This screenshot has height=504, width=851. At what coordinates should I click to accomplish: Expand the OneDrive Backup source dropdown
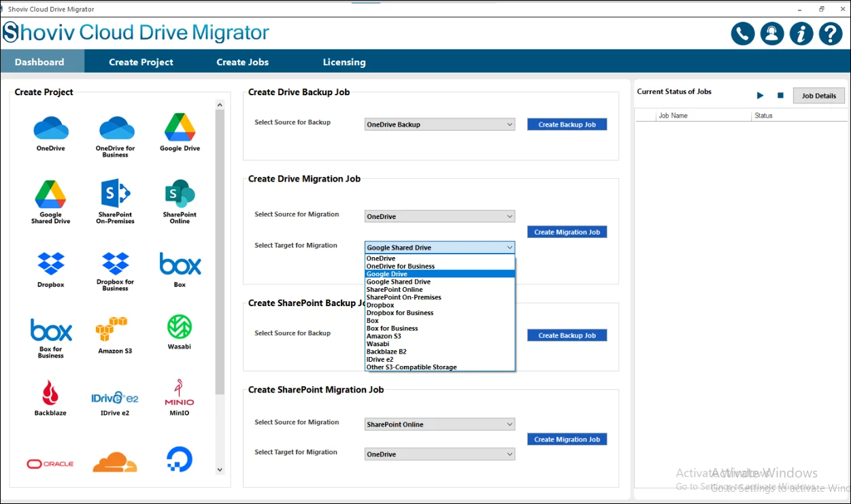pos(439,124)
